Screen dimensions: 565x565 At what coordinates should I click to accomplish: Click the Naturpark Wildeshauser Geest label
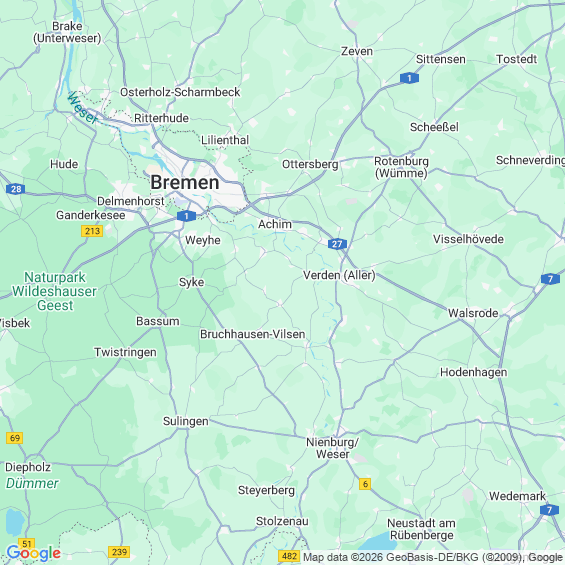click(x=54, y=291)
